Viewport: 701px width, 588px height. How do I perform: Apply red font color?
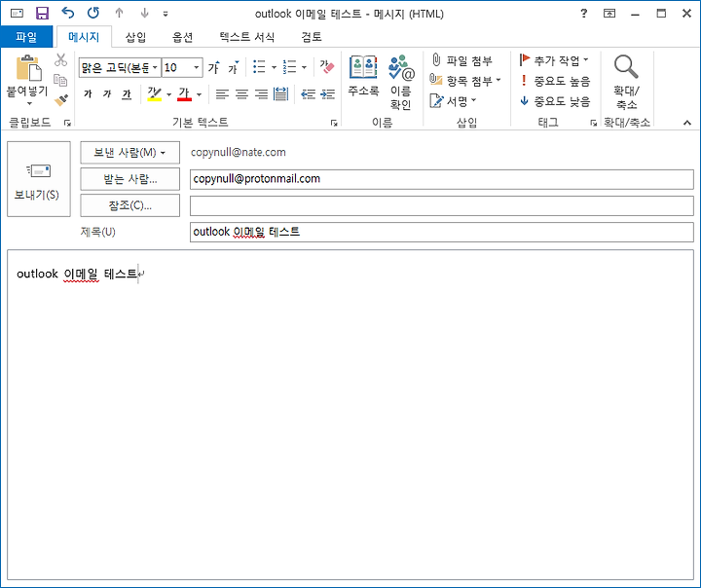pos(184,93)
